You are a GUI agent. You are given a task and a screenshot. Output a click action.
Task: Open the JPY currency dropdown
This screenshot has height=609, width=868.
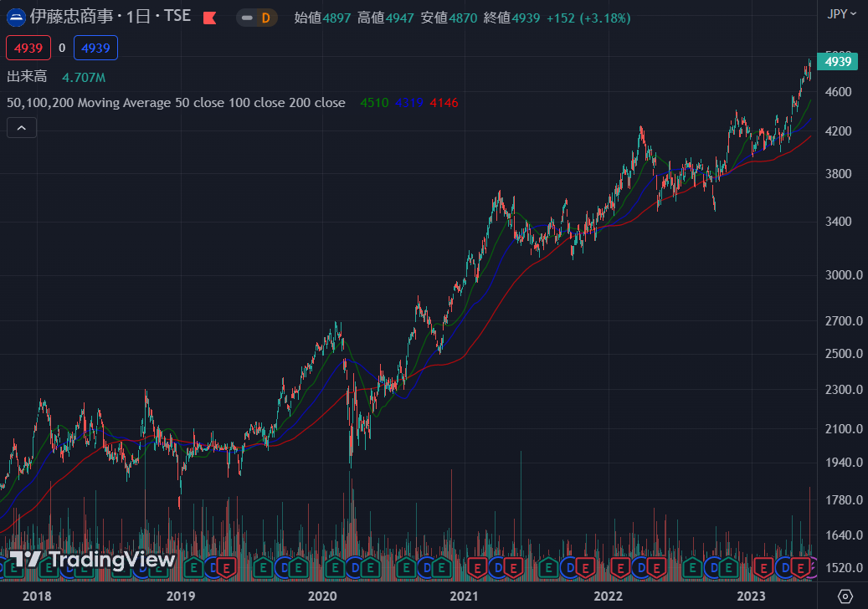click(x=841, y=14)
